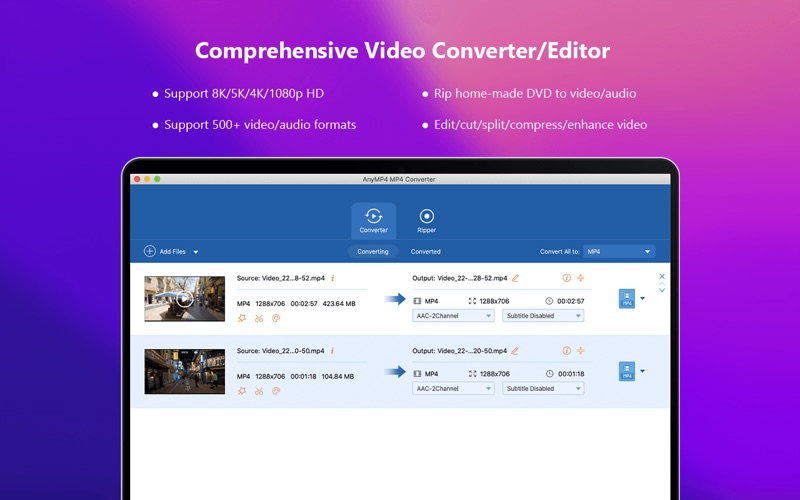Click the Add Files plus icon

click(150, 252)
